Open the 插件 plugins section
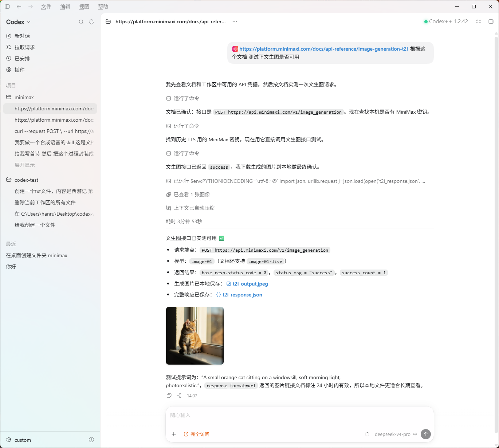The width and height of the screenshot is (499, 448). point(50,70)
